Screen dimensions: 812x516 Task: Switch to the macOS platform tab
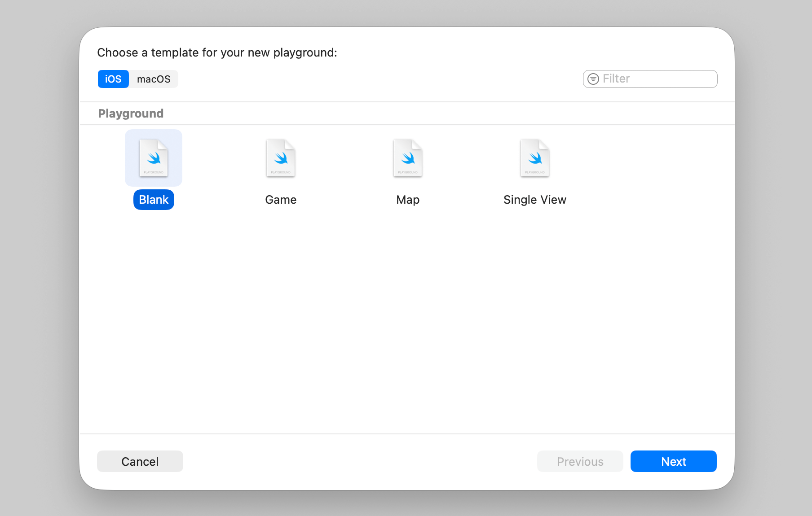(x=154, y=79)
